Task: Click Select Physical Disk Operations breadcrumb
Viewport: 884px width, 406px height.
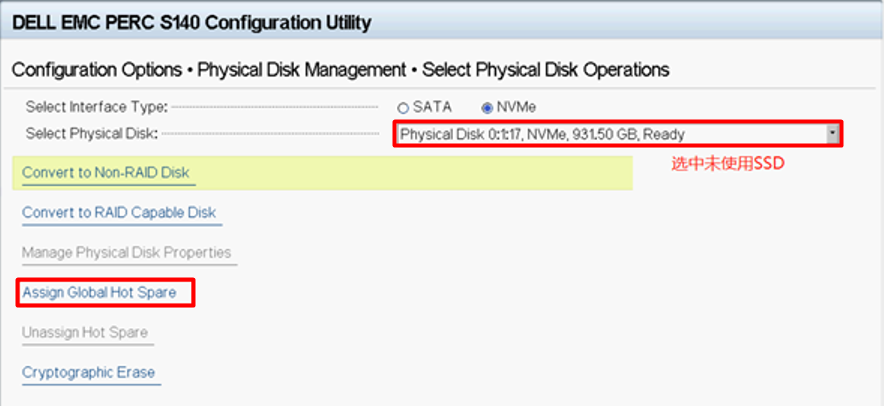Action: [545, 70]
